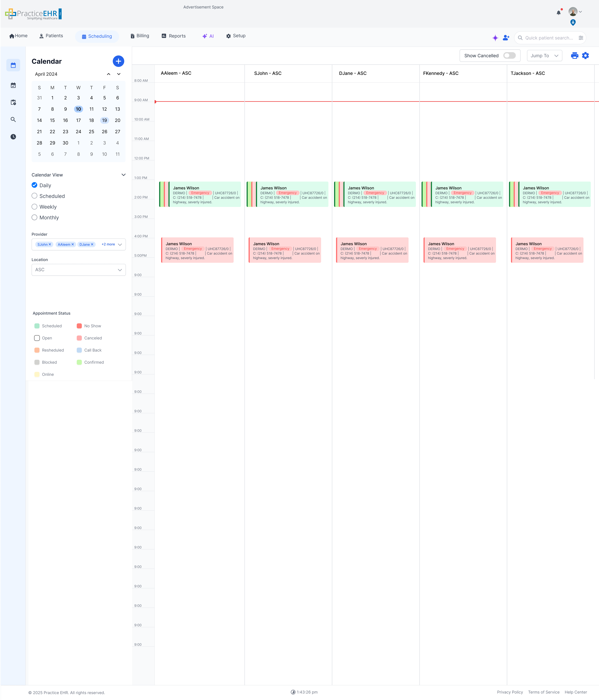Click the purple AI sparkle icon
The width and height of the screenshot is (599, 700).
click(495, 38)
